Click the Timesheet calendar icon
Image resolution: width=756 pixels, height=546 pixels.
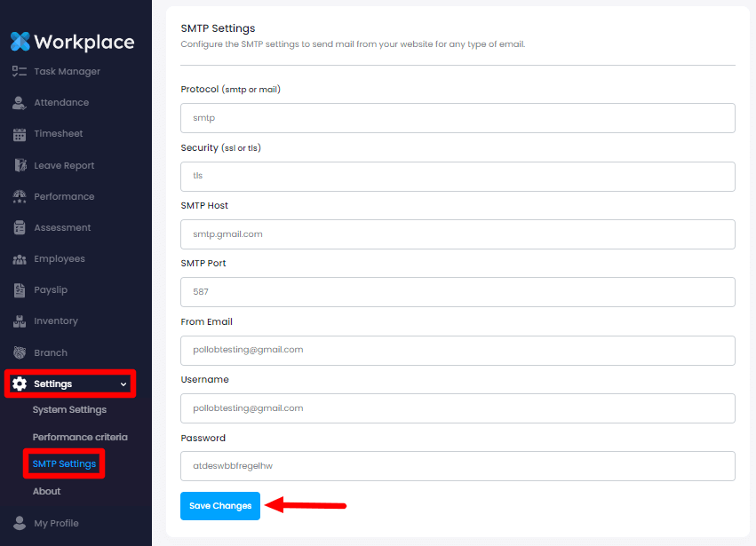pyautogui.click(x=20, y=134)
